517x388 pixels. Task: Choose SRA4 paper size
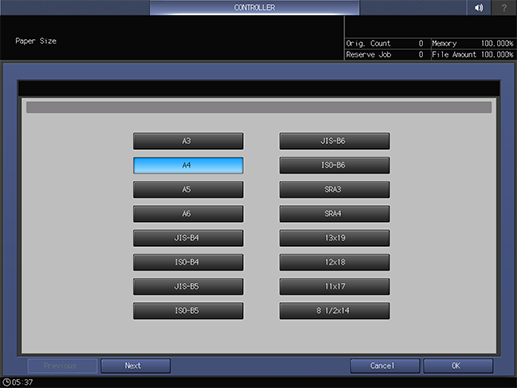(334, 214)
